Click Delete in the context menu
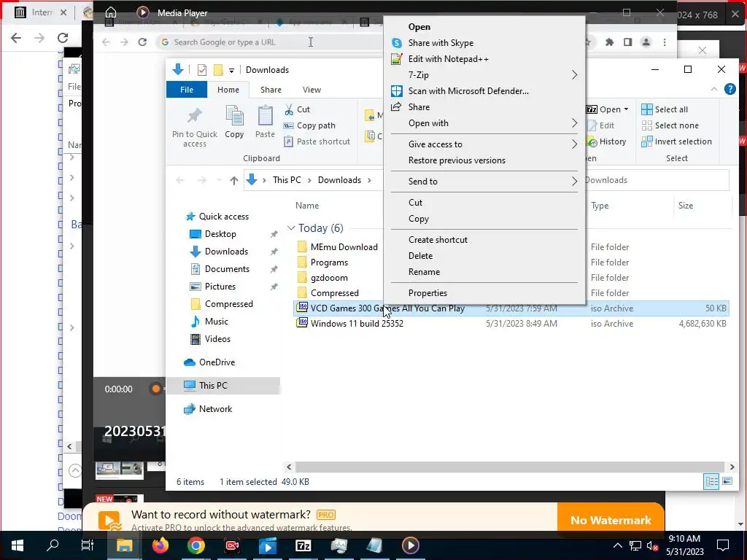The image size is (747, 560). [x=421, y=256]
